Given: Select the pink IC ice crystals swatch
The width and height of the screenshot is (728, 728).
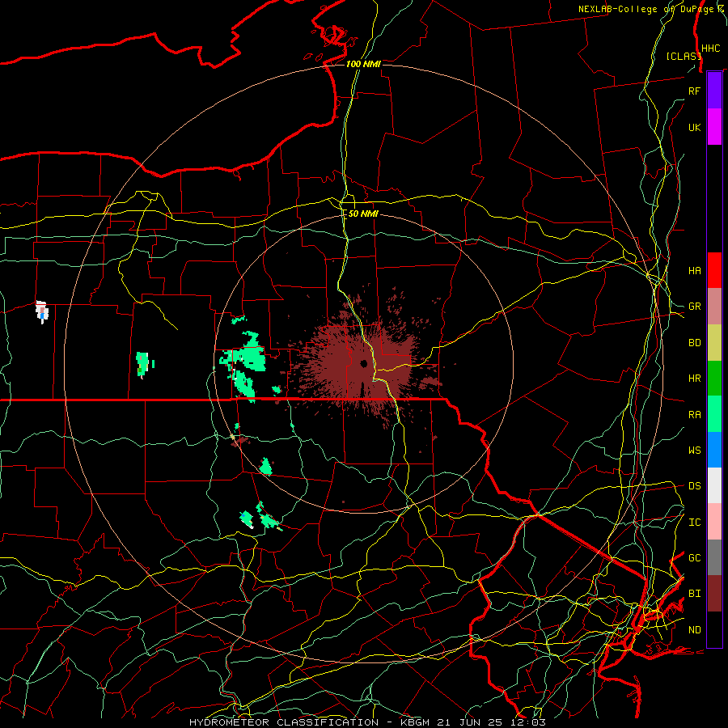Looking at the screenshot, I should tap(714, 522).
